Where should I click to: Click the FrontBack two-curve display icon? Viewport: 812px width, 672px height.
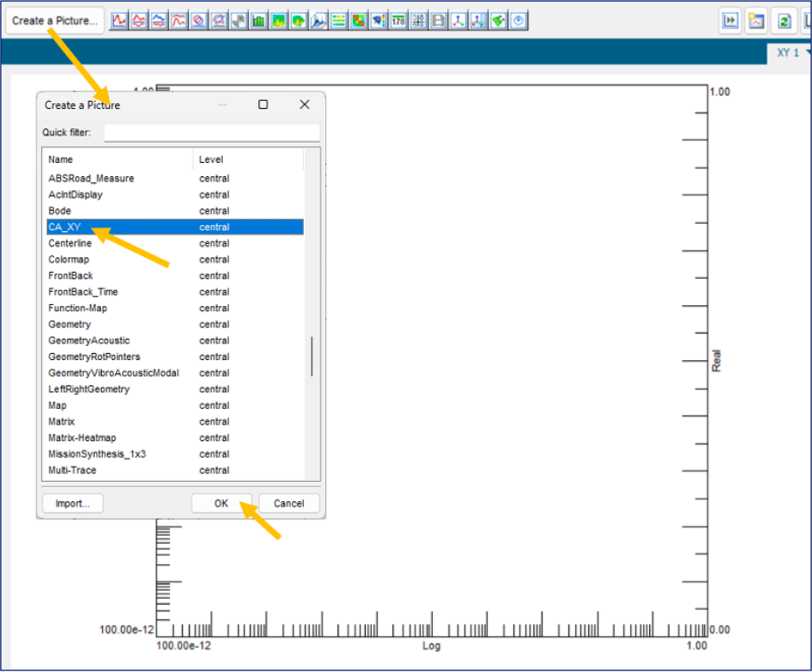pos(139,21)
